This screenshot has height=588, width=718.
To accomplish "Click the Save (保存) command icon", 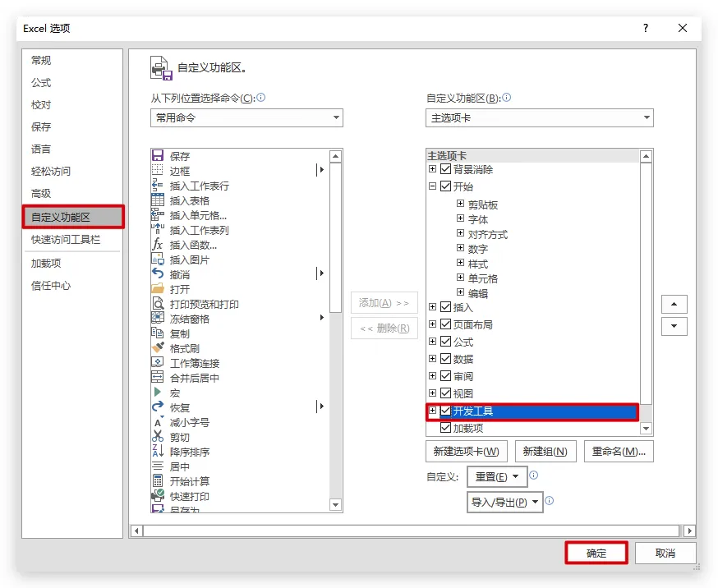I will (x=158, y=155).
